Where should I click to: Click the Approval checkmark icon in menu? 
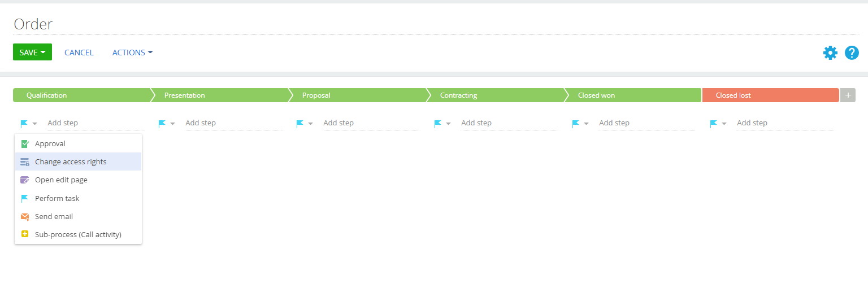[x=24, y=144]
